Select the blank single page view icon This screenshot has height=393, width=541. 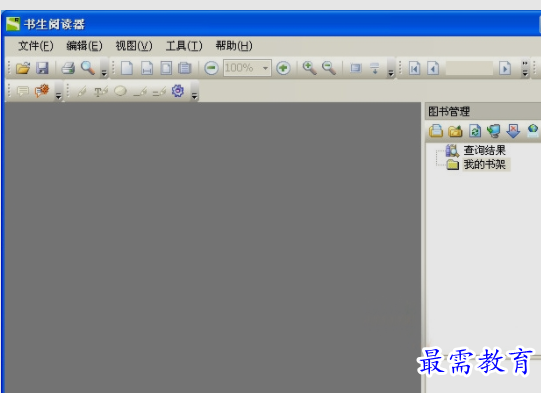[x=127, y=68]
